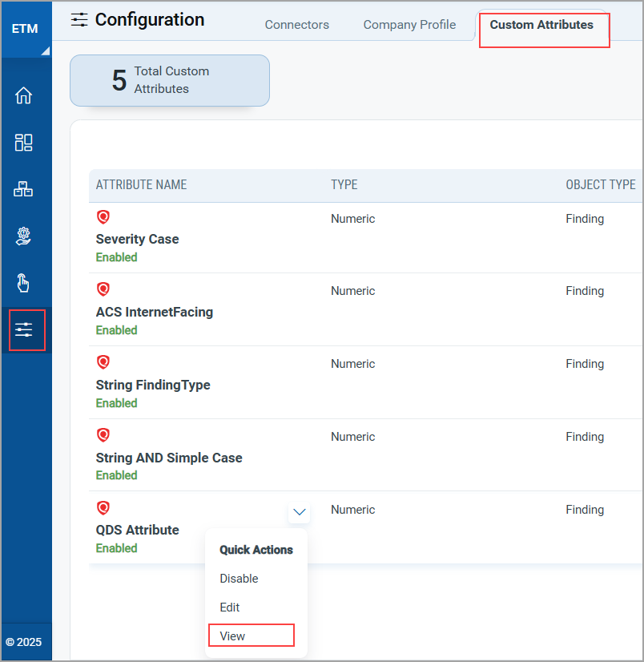Click Qualys icon on ACS InternetFacing row
The width and height of the screenshot is (644, 662).
click(x=103, y=289)
